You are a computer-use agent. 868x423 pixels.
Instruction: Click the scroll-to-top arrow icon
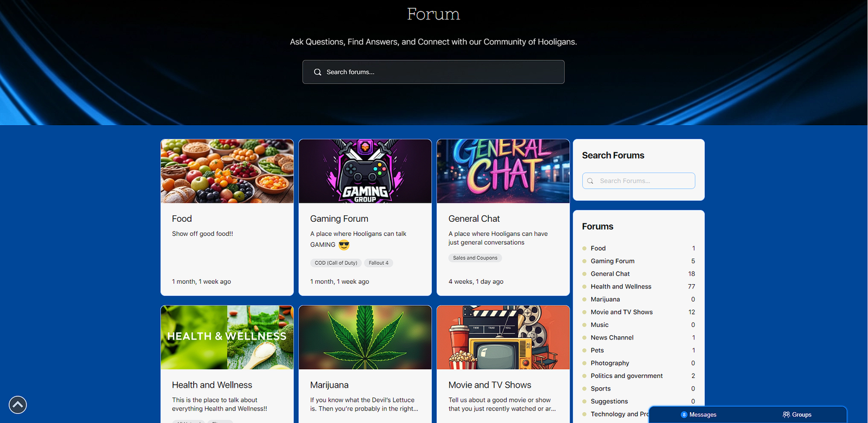(18, 405)
